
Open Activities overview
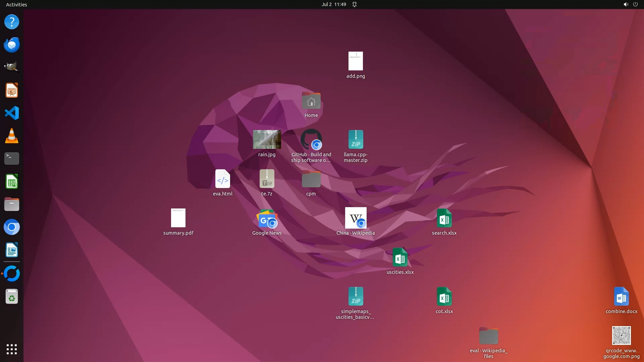coord(16,4)
